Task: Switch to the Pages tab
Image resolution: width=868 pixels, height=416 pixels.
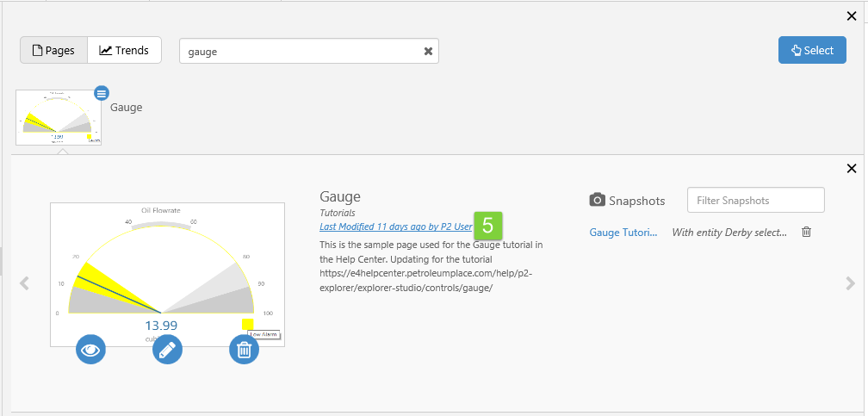Action: tap(53, 51)
